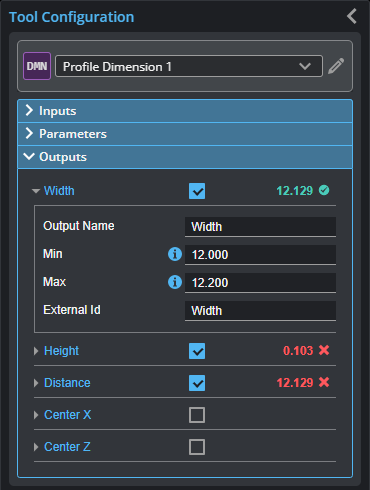Click the red fail X for Height

pyautogui.click(x=324, y=350)
